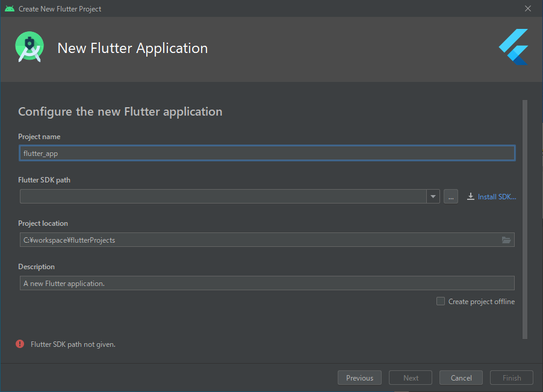Click the vertical scrollbar of the form
The width and height of the screenshot is (543, 392).
[525, 220]
